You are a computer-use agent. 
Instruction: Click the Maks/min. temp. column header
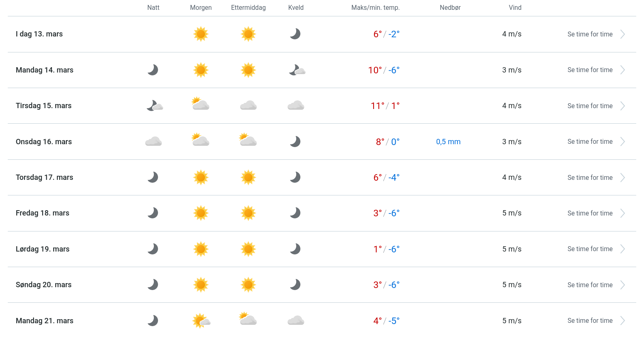(375, 8)
